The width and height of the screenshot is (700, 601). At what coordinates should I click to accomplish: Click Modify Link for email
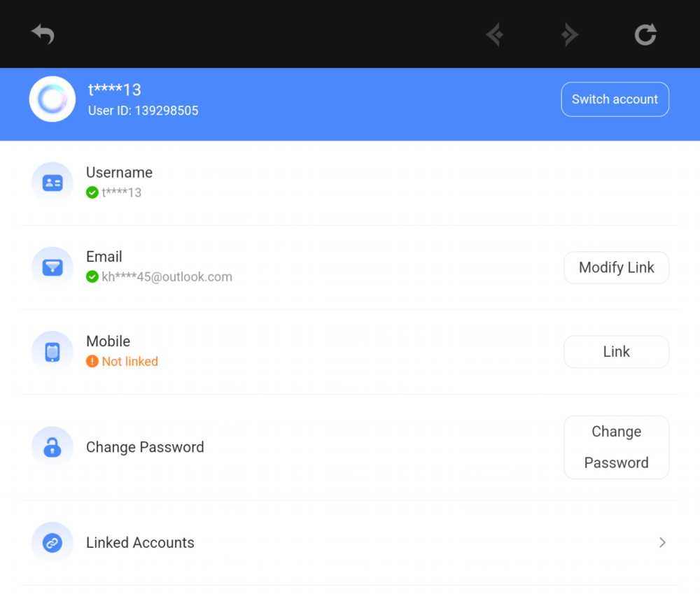click(x=616, y=267)
